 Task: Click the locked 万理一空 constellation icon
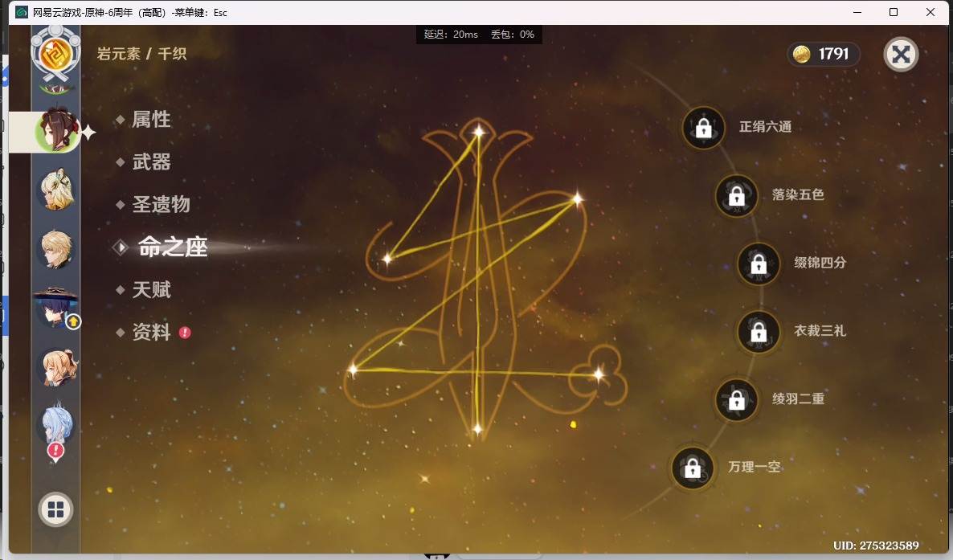(x=693, y=468)
